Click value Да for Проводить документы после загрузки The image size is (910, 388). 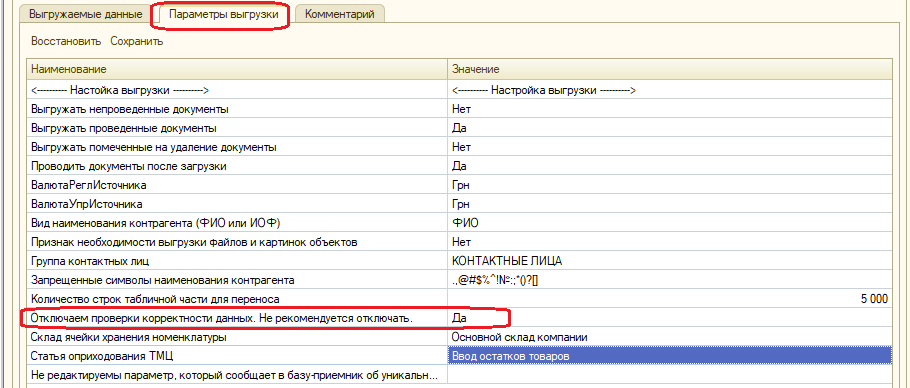point(670,166)
